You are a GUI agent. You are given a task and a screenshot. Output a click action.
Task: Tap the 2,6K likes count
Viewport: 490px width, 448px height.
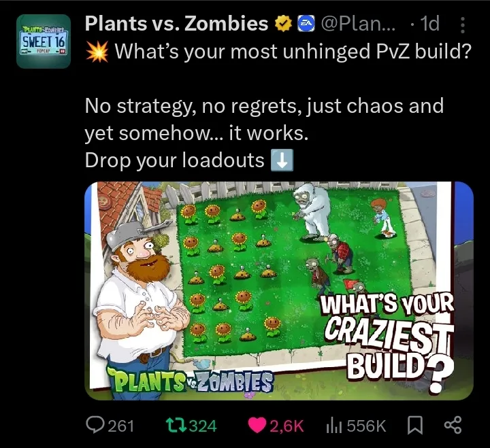click(287, 426)
